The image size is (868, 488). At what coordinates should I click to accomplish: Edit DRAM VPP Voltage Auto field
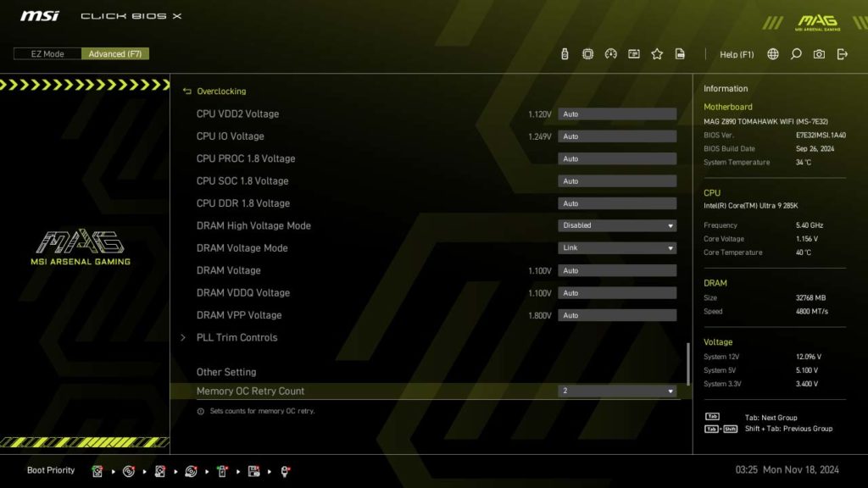coord(617,315)
